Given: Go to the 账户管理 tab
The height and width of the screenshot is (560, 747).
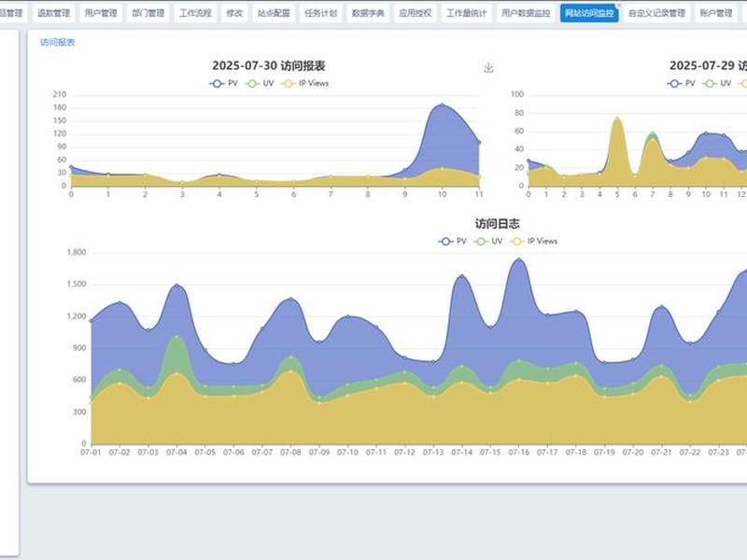Looking at the screenshot, I should click(x=716, y=13).
